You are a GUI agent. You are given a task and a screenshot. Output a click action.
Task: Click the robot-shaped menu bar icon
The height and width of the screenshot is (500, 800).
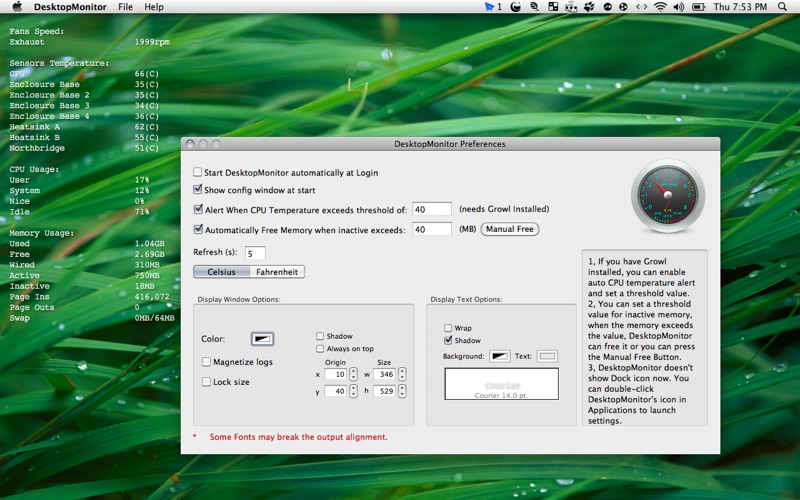click(571, 7)
